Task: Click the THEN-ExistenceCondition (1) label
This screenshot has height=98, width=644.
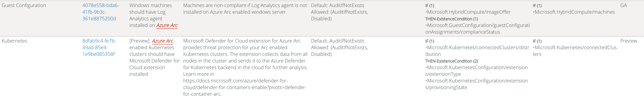Action: 452,19
